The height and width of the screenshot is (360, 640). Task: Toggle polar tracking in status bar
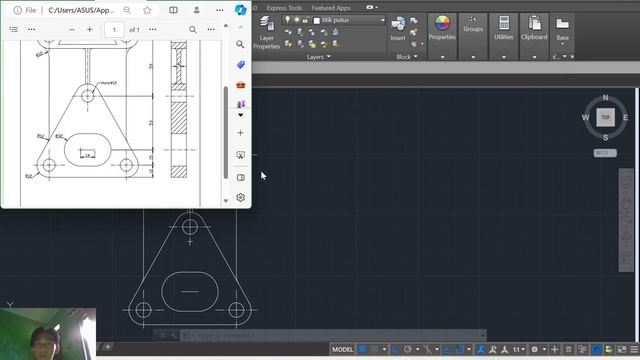[408, 349]
